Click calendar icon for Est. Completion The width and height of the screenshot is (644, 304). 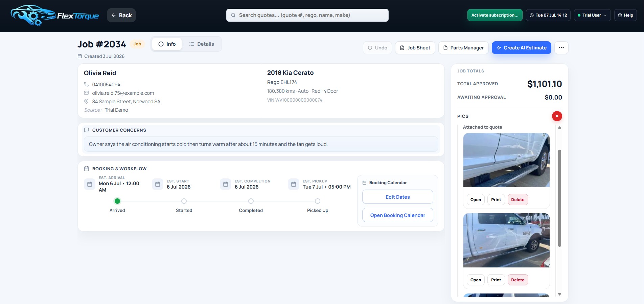click(x=226, y=184)
